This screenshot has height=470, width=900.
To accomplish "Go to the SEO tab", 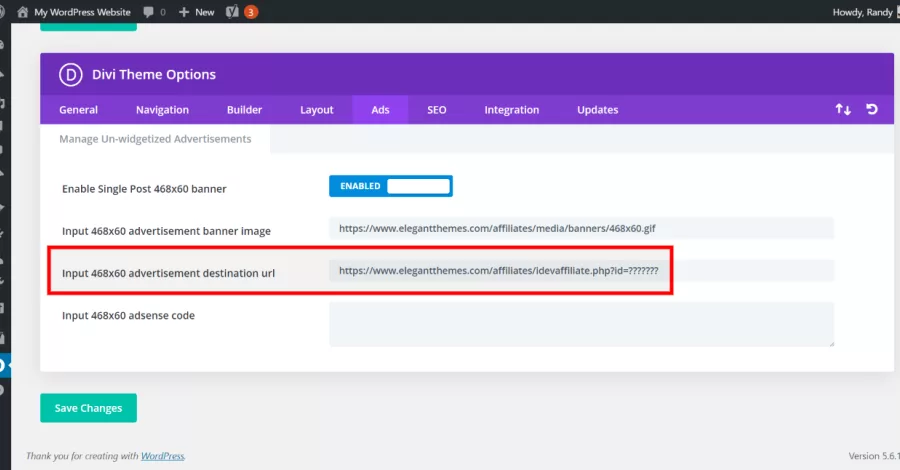I will tap(436, 110).
